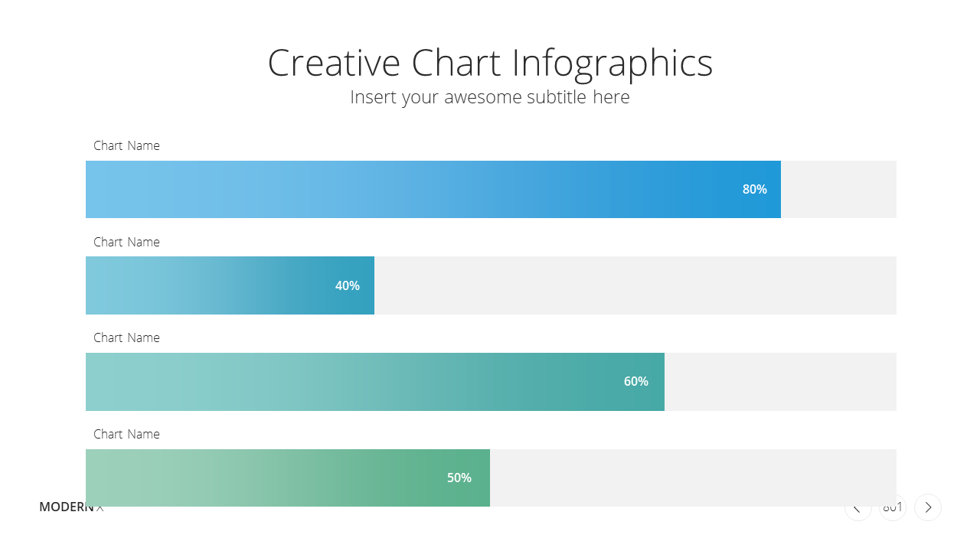The height and width of the screenshot is (551, 980).
Task: Select the Chart Name label above 50% bar
Action: pyautogui.click(x=126, y=434)
